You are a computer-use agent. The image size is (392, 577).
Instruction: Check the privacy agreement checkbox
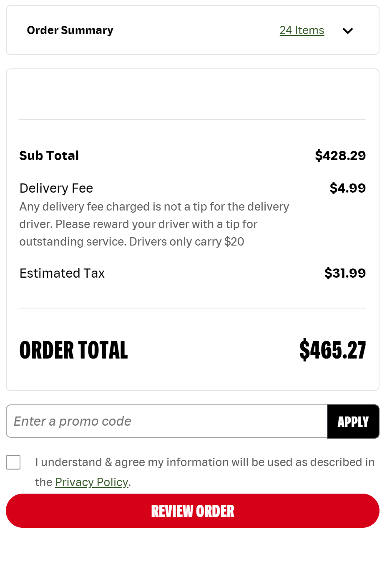13,462
